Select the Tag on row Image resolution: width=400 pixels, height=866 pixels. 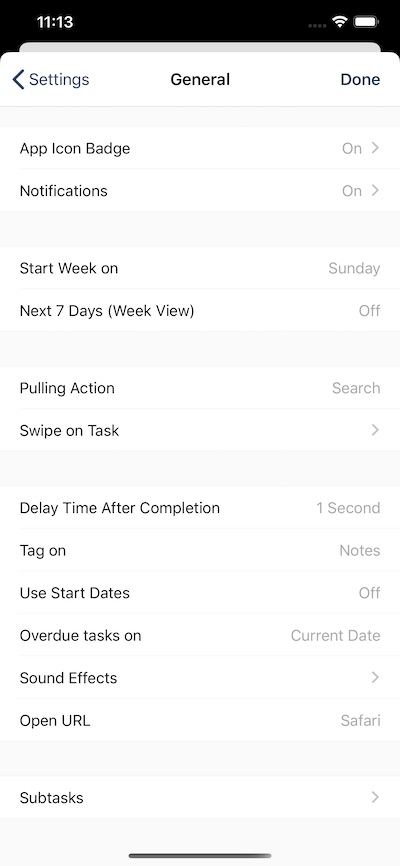point(200,550)
